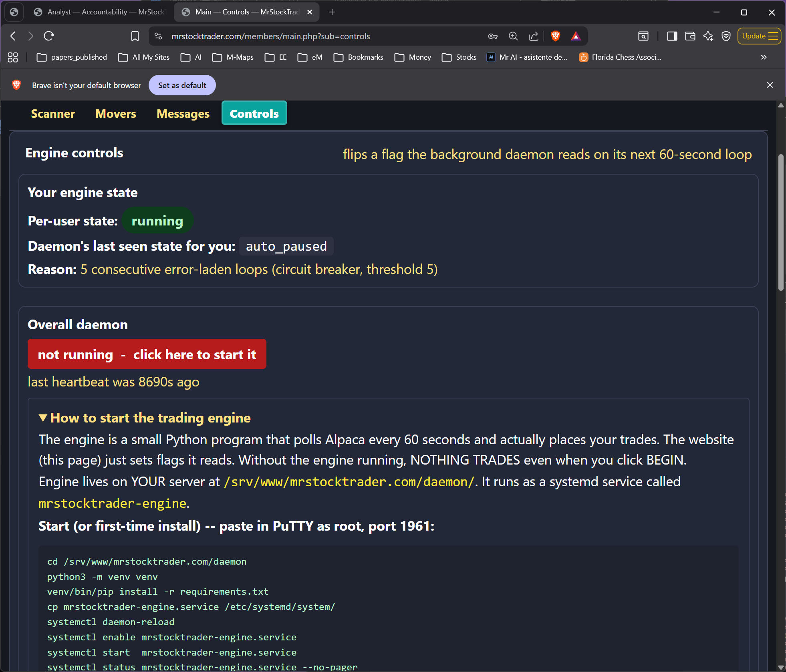Toggle the browser sidebar panel
This screenshot has height=672, width=786.
click(x=672, y=36)
